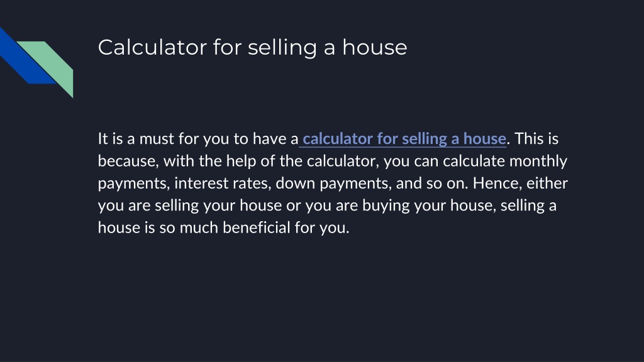Select the slide title 'Calculator for selling a house'
This screenshot has height=362, width=644.
pyautogui.click(x=253, y=48)
